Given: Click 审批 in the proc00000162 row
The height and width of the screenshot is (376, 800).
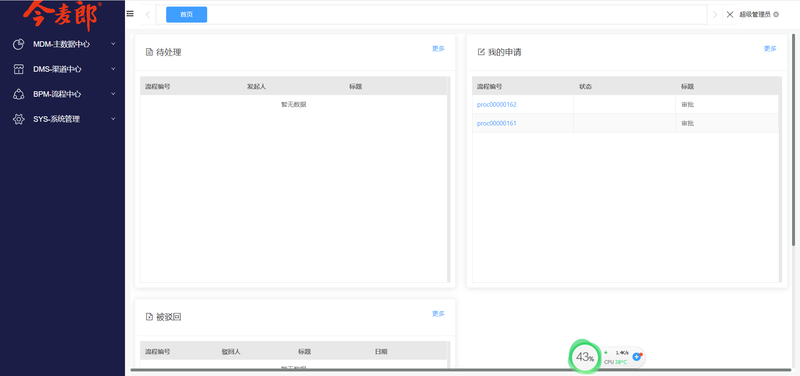Looking at the screenshot, I should tap(687, 105).
